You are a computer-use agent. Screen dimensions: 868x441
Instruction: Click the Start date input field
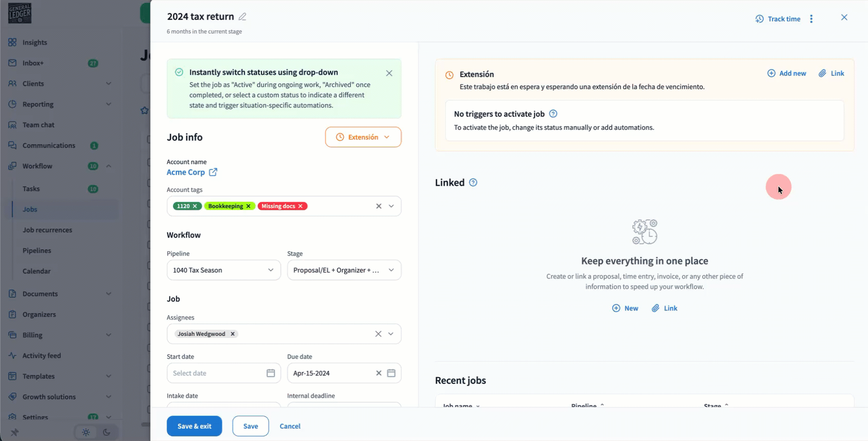pyautogui.click(x=224, y=373)
